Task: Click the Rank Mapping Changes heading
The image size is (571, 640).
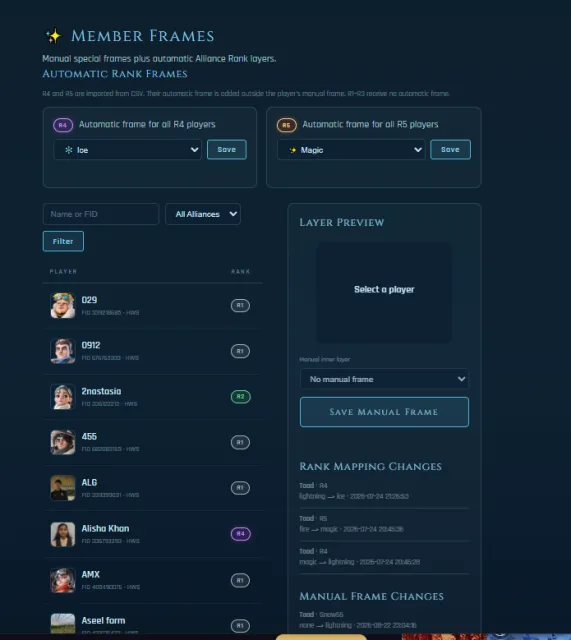Action: 371,467
